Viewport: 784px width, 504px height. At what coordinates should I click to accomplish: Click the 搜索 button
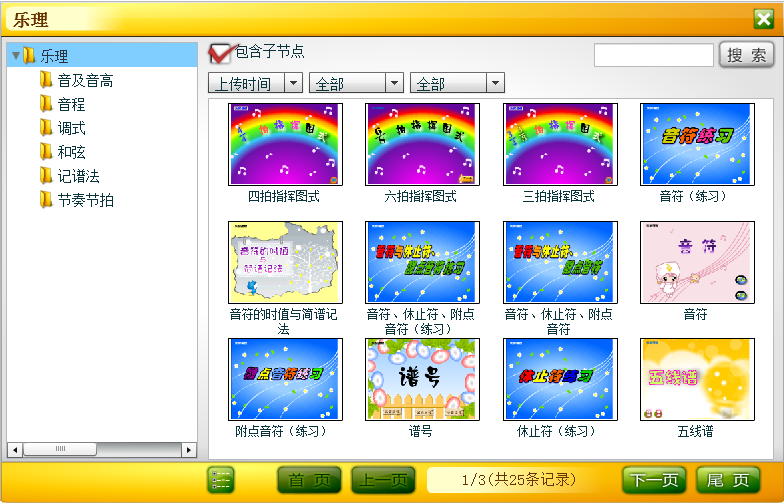pos(746,55)
